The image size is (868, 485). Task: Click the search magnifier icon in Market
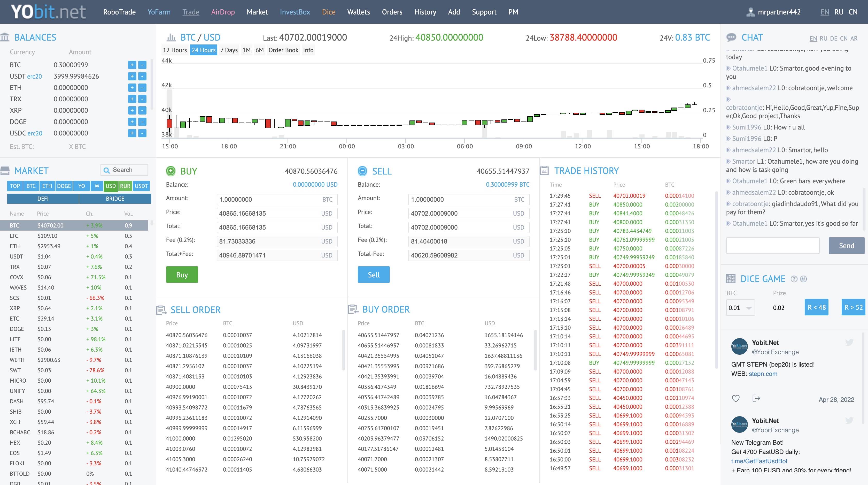106,170
